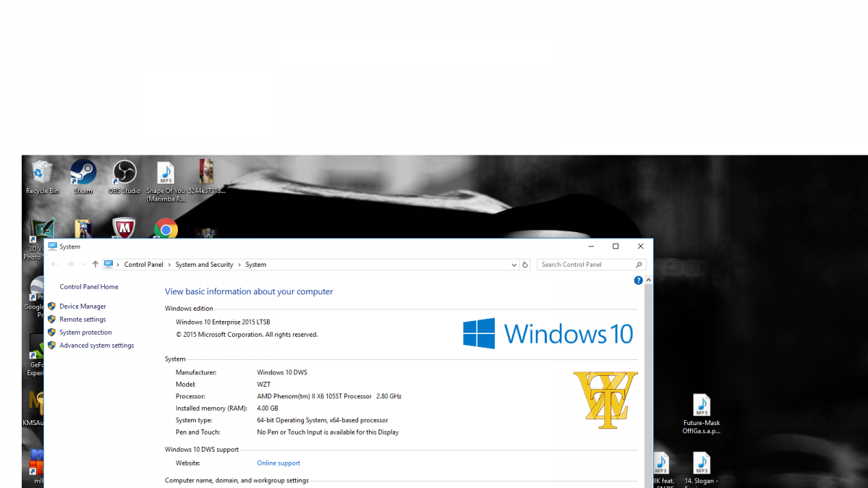Click the shield icon beside Remote settings
Screen dimensions: 868x488
pyautogui.click(x=52, y=320)
